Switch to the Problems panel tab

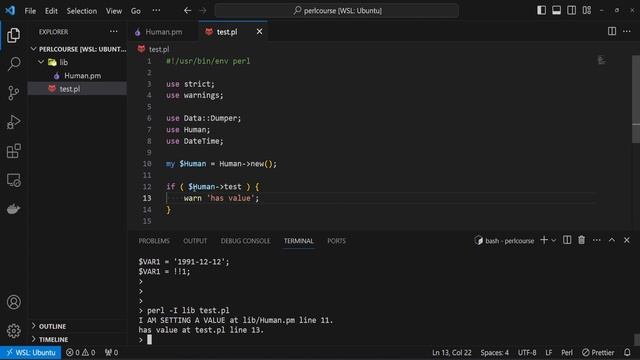(x=154, y=241)
